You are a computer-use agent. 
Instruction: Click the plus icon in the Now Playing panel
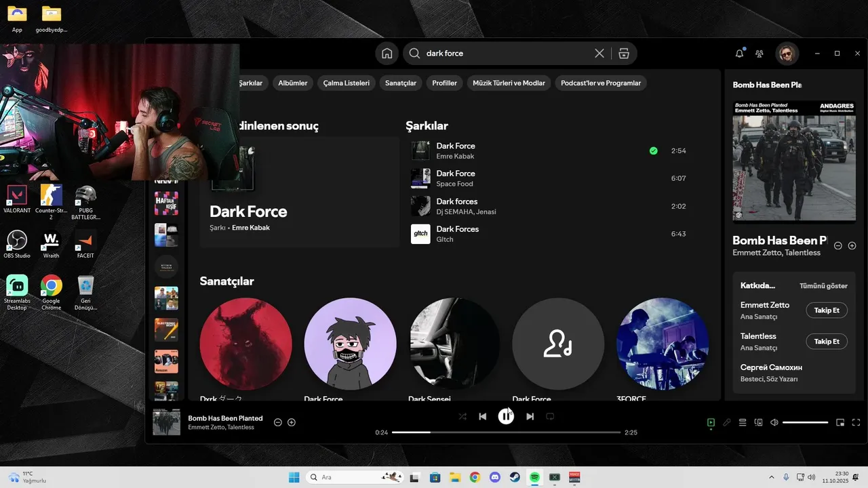[852, 245]
